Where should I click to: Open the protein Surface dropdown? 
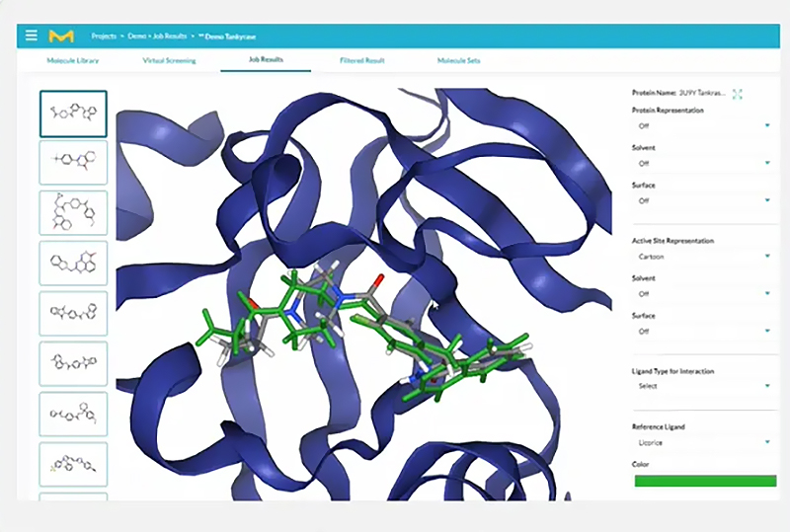pyautogui.click(x=703, y=200)
